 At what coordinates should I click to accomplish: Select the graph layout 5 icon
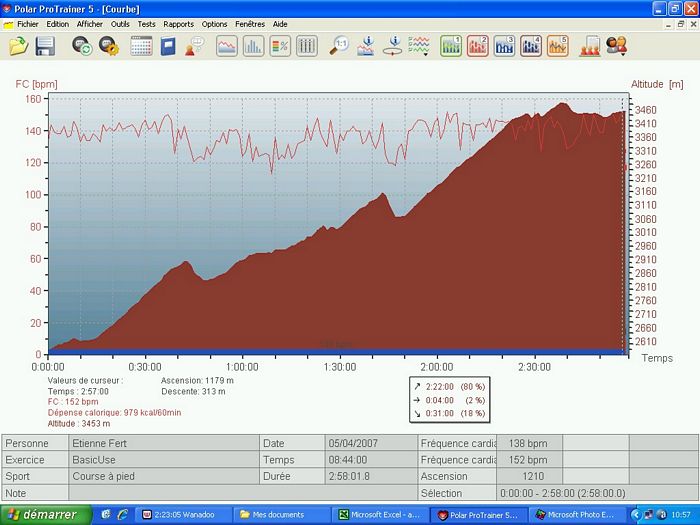[x=557, y=46]
